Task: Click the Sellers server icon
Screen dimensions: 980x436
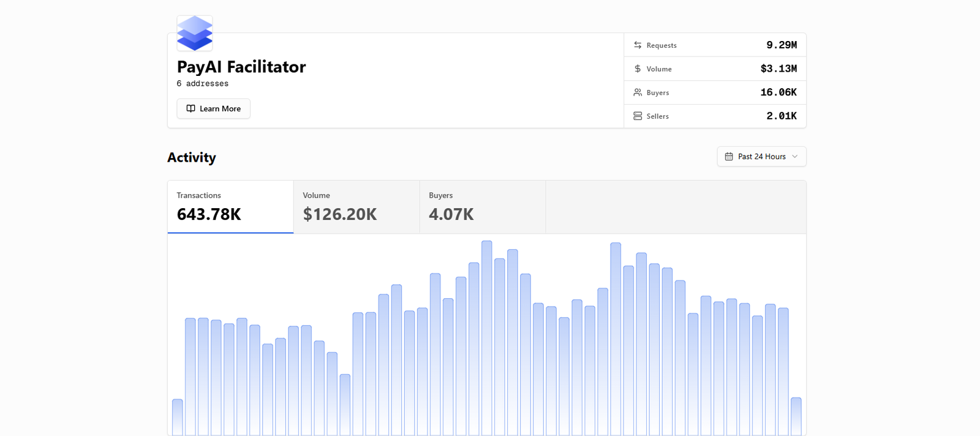Action: click(638, 116)
